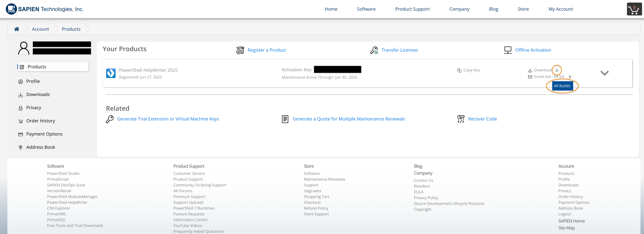644x234 pixels.
Task: Select the 64-bit option
Action: tap(559, 77)
